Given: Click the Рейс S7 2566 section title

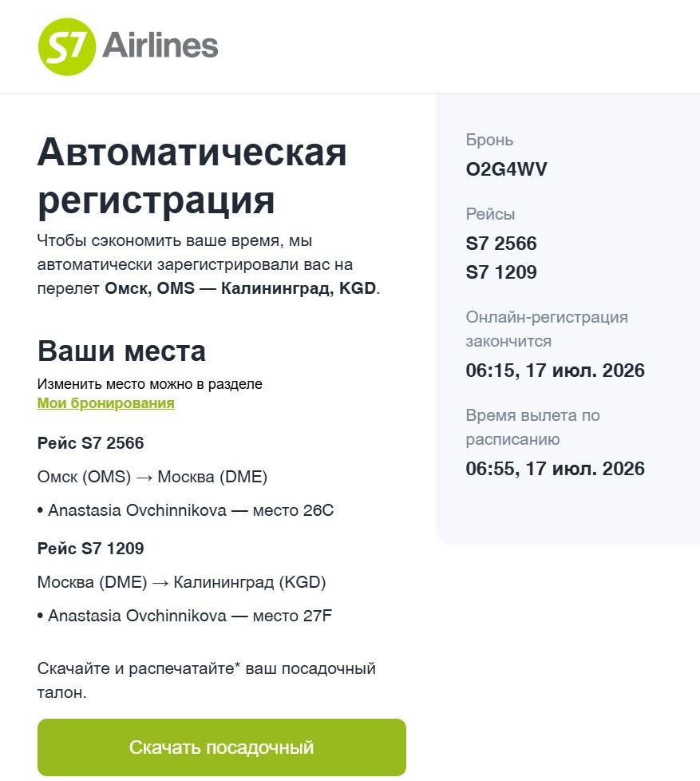Looking at the screenshot, I should pos(91,442).
